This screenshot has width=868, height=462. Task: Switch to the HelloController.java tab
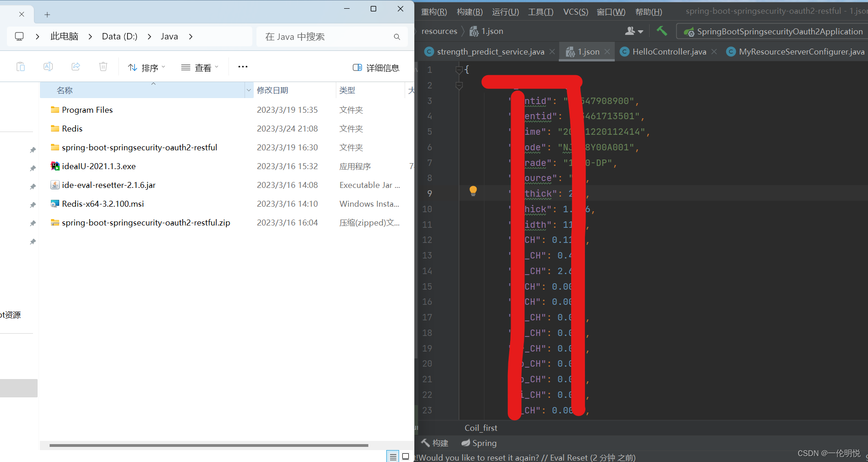pyautogui.click(x=668, y=51)
